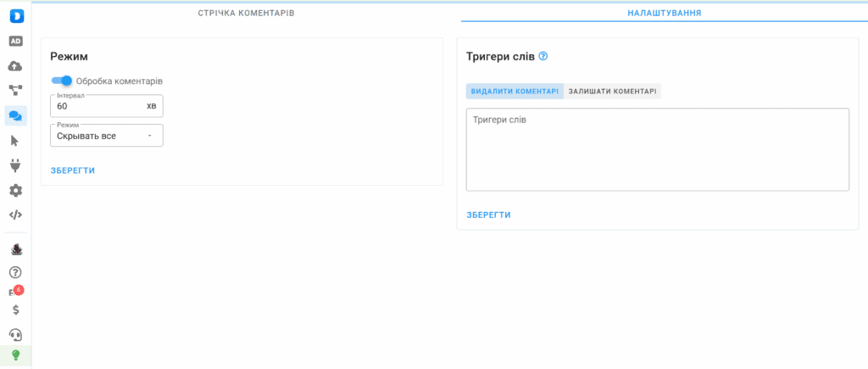Click the Обробка коментарів label text
868x369 pixels.
(120, 81)
